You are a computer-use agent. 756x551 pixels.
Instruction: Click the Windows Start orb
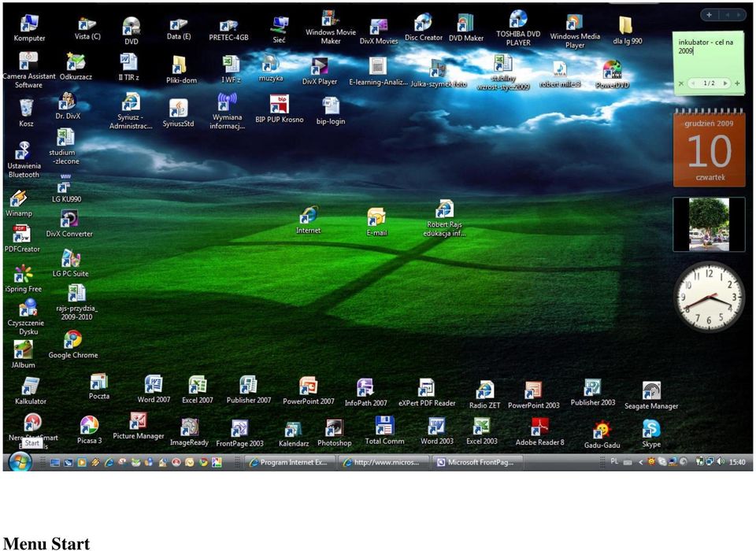[x=20, y=462]
